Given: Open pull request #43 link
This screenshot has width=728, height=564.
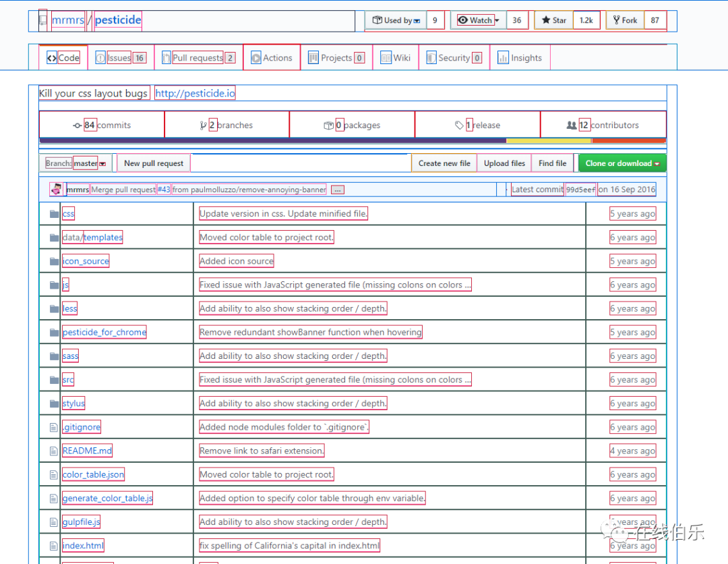Looking at the screenshot, I should point(164,190).
